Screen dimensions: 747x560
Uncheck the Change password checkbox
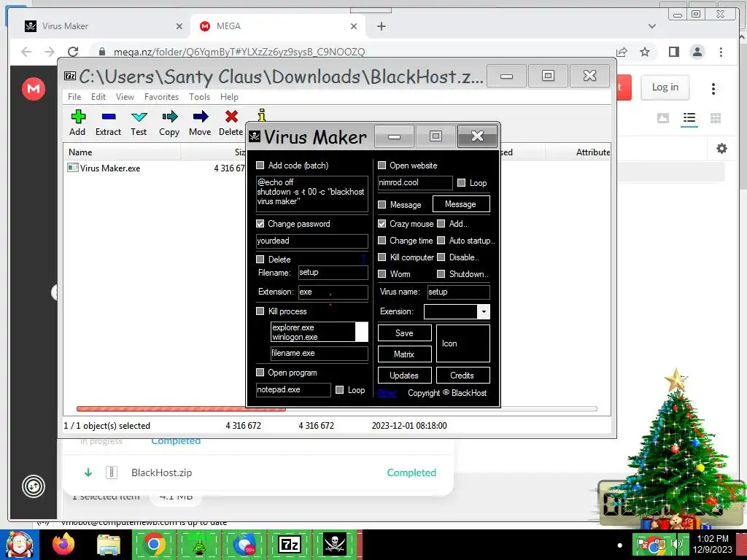[260, 223]
